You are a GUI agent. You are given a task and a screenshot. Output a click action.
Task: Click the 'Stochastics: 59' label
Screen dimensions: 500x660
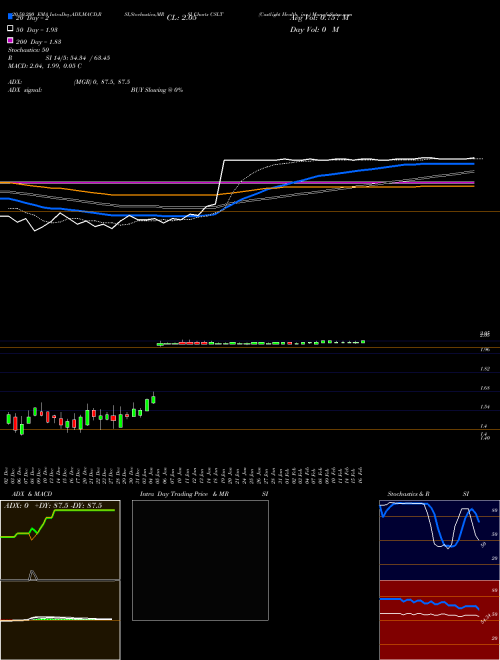[29, 50]
